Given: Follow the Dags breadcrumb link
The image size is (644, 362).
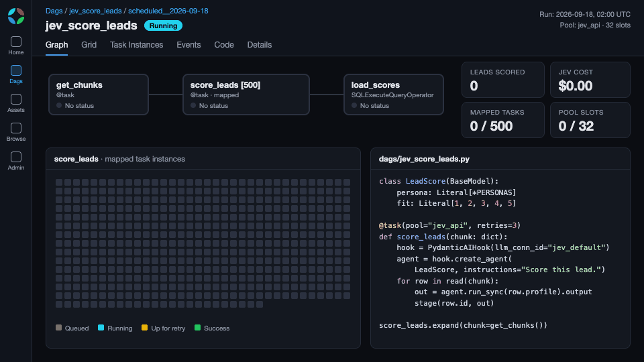Looking at the screenshot, I should [x=54, y=11].
